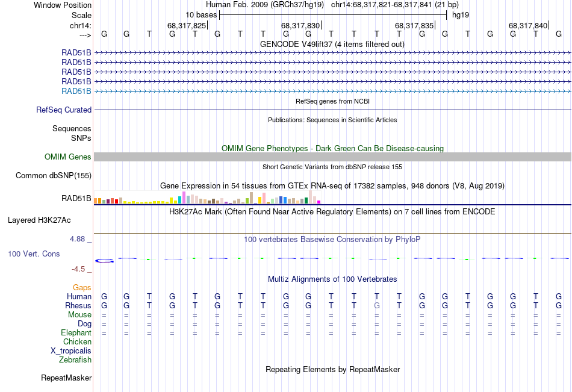Viewport: 572px width, 392px height.
Task: Select the Human alignment row label
Action: tap(79, 296)
